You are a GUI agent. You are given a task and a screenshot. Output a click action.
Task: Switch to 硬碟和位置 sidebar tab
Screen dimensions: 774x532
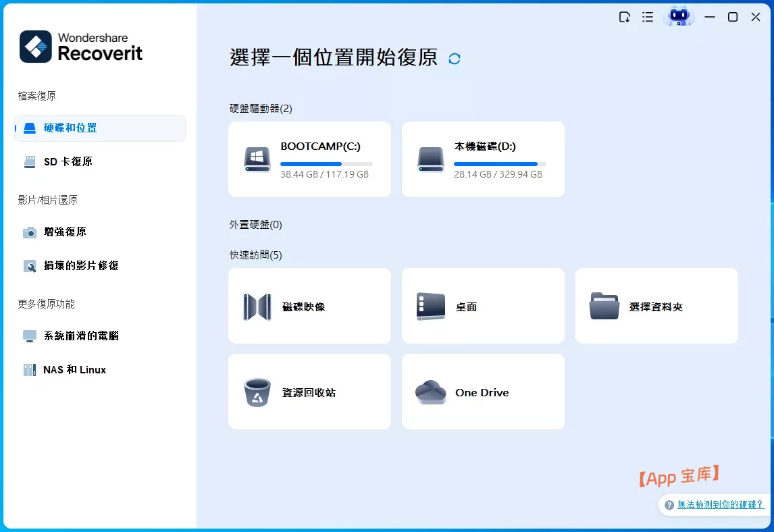(x=100, y=128)
